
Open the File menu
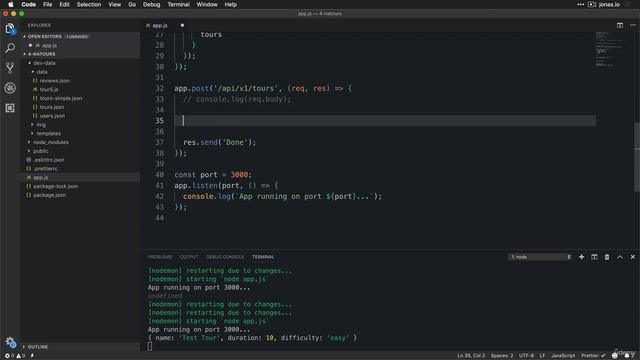48,4
